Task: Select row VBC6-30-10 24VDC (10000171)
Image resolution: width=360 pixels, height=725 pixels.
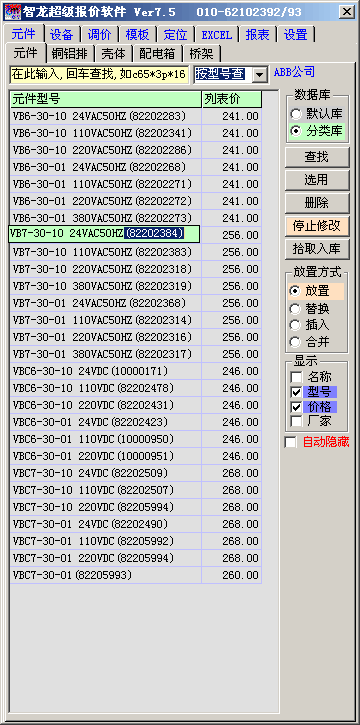Action: [x=135, y=371]
